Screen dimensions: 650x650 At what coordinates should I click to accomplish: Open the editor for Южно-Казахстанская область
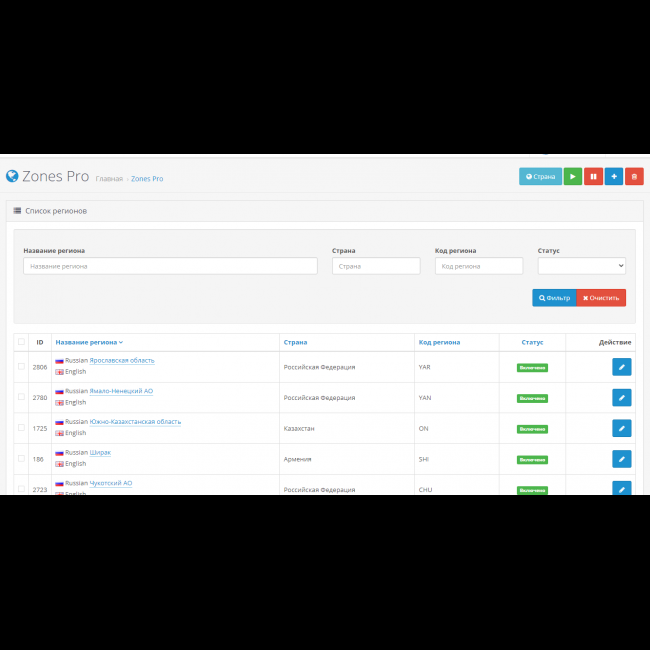[621, 428]
